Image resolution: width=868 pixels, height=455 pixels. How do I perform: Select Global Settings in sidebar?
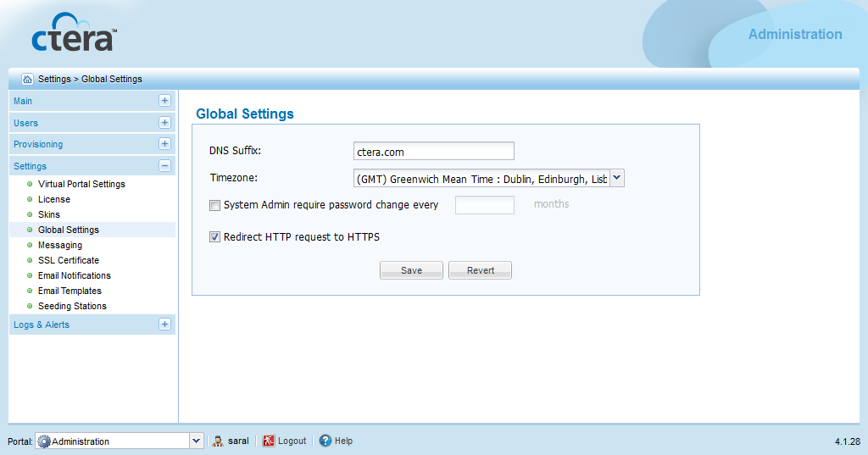pos(69,230)
